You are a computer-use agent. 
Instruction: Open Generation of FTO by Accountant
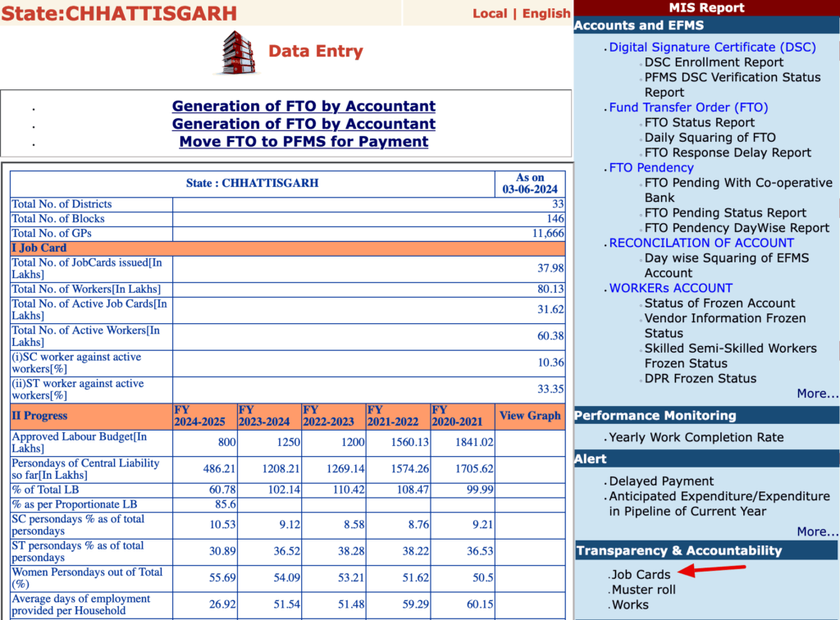[x=303, y=106]
